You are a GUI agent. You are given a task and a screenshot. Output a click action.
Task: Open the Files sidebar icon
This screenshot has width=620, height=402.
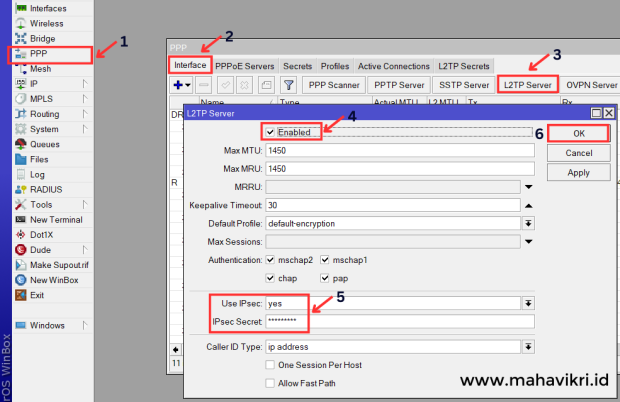tap(21, 159)
